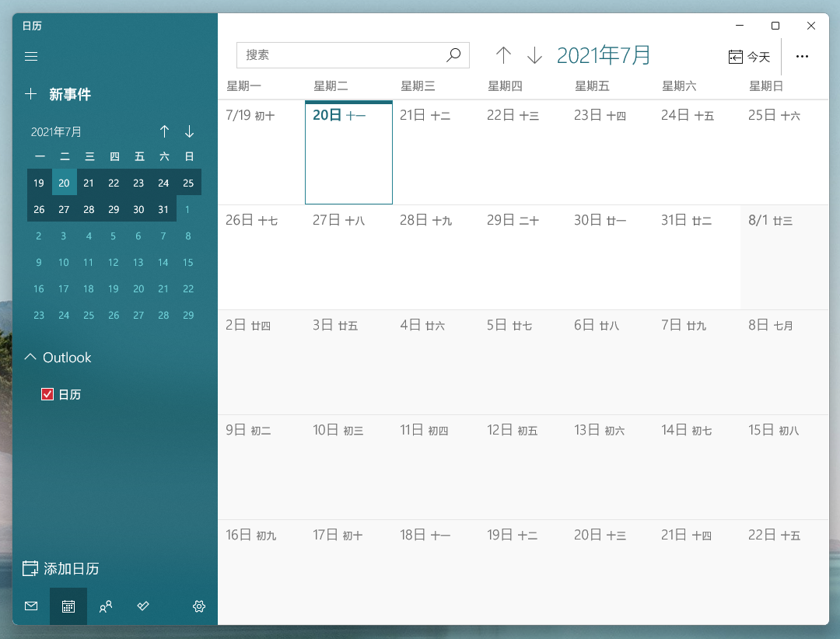The width and height of the screenshot is (840, 639).
Task: Select July 20 in the mini calendar
Action: click(x=63, y=183)
